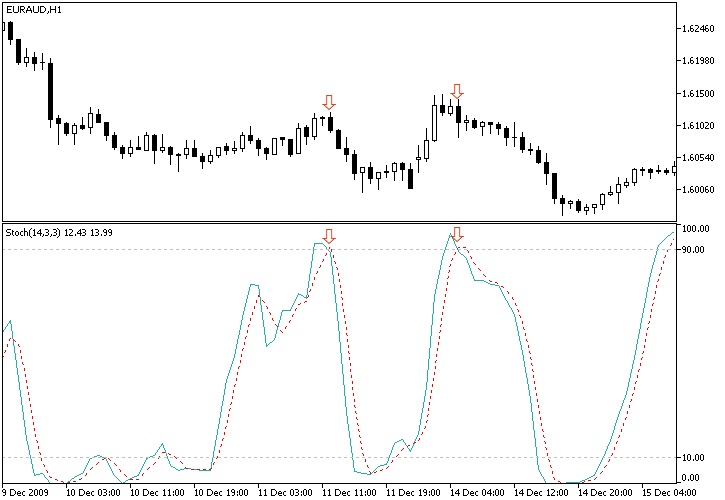725x500 pixels.
Task: Select the 11 Dec 11:00 time axis label
Action: coord(348,492)
